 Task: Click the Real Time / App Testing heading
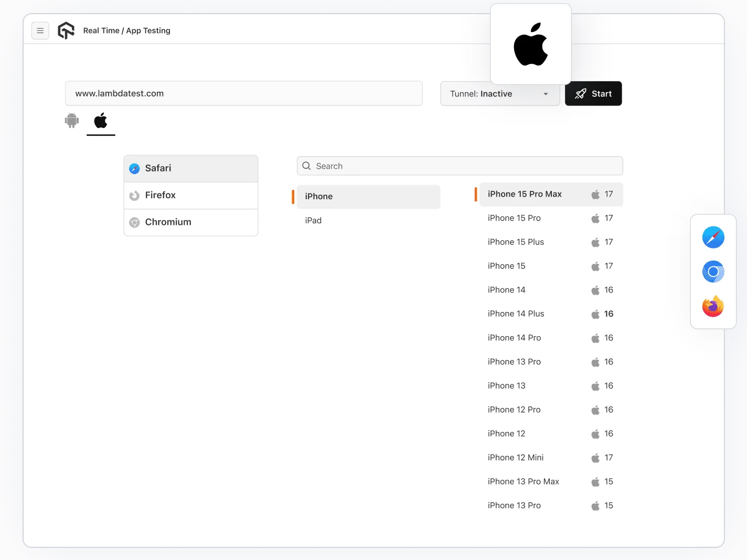coord(126,30)
